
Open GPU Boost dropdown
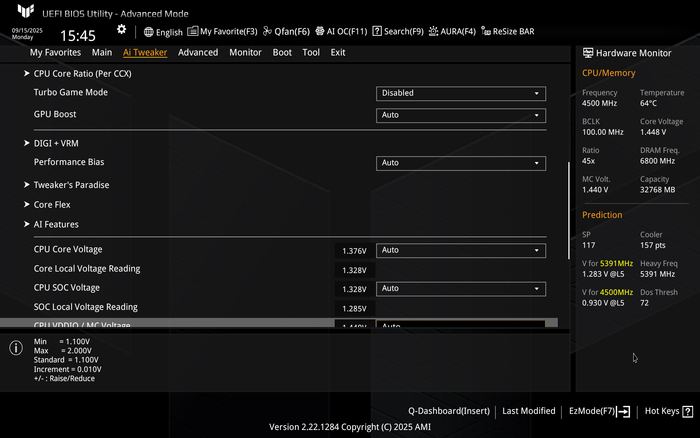point(461,115)
